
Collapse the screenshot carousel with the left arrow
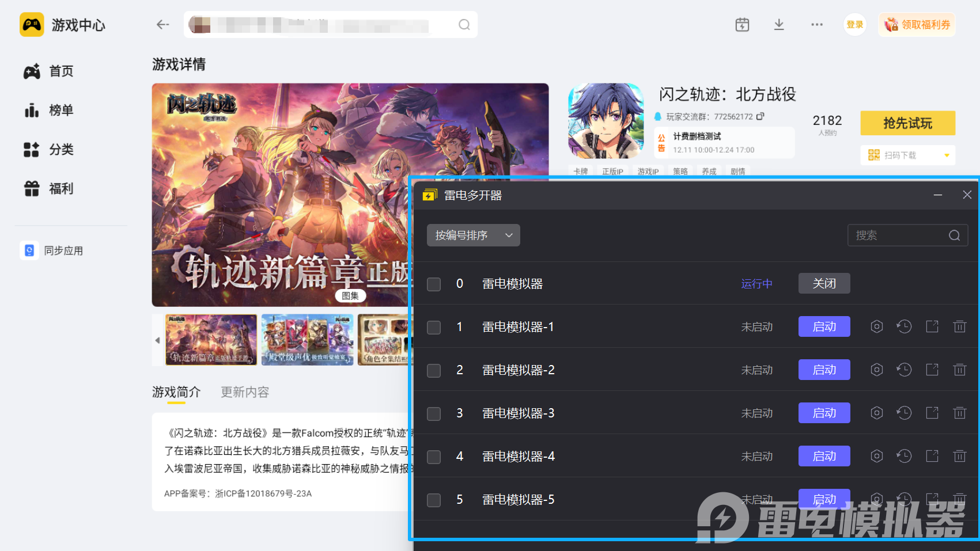[x=157, y=340]
